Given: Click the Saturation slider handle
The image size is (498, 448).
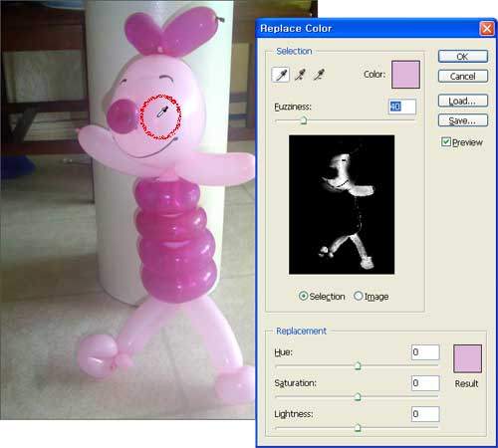Looking at the screenshot, I should [358, 396].
